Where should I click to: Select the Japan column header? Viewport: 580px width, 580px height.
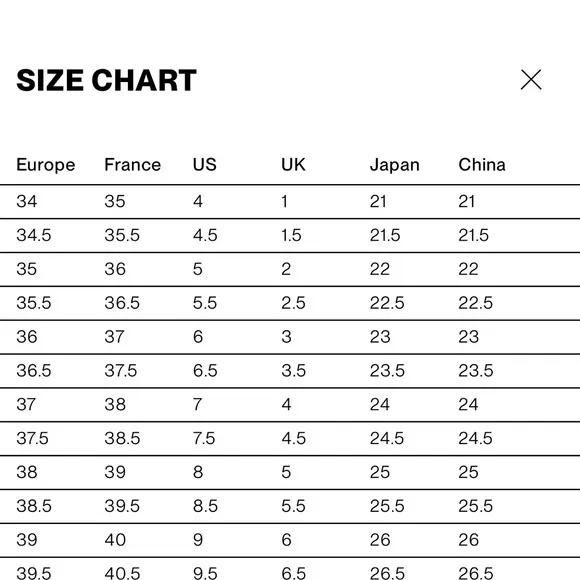tap(395, 165)
